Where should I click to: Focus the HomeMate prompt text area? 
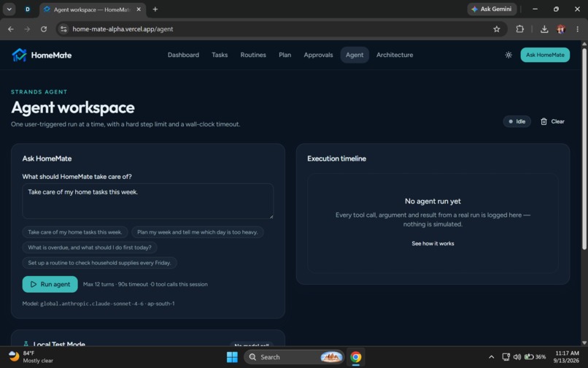click(148, 201)
